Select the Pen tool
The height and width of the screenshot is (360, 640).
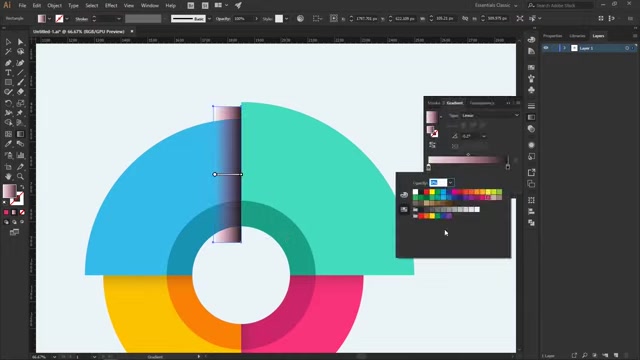coord(8,62)
